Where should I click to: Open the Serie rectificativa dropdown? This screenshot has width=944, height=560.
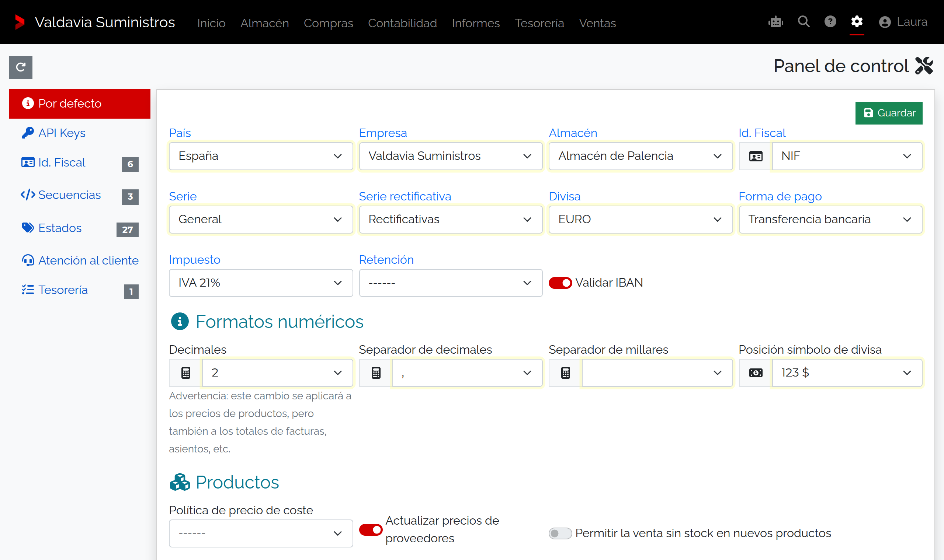(451, 219)
